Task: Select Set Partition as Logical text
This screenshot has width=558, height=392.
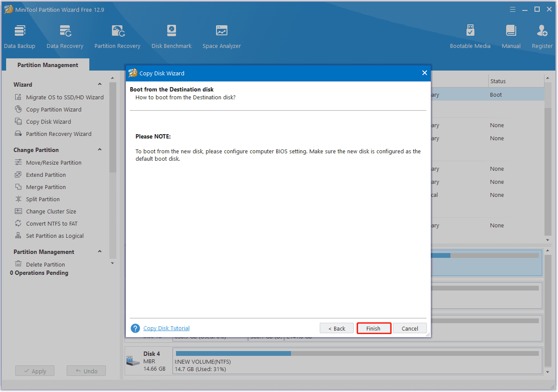Action: click(x=55, y=236)
